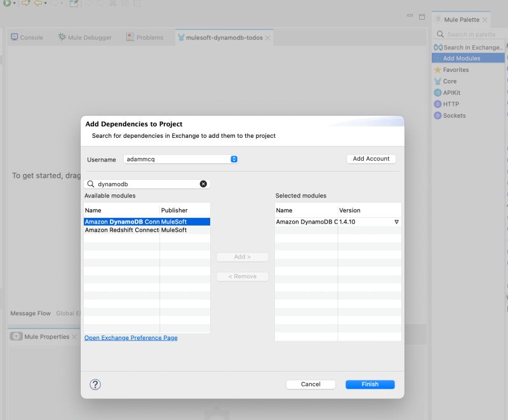
Task: Switch to the Problems tab
Action: 149,37
